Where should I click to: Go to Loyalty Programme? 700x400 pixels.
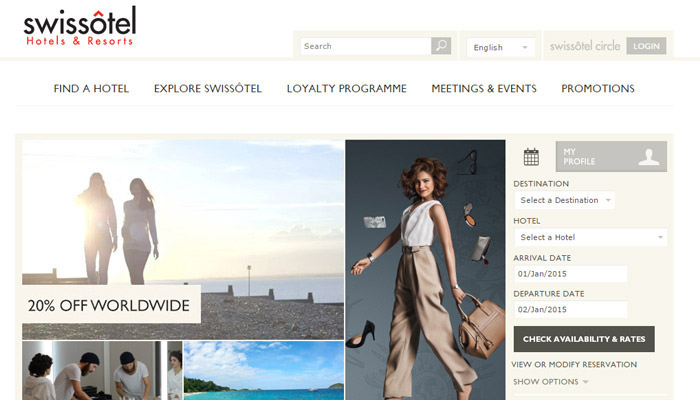click(346, 88)
